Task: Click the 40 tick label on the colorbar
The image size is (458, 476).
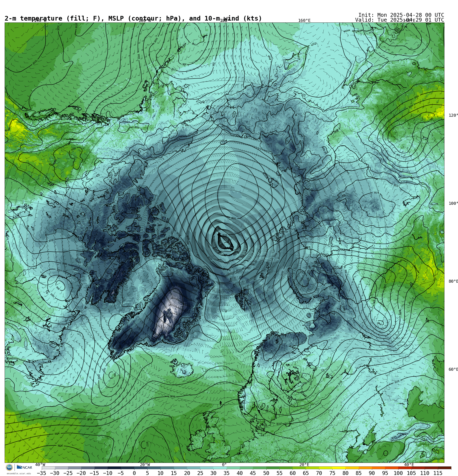Action: click(240, 473)
